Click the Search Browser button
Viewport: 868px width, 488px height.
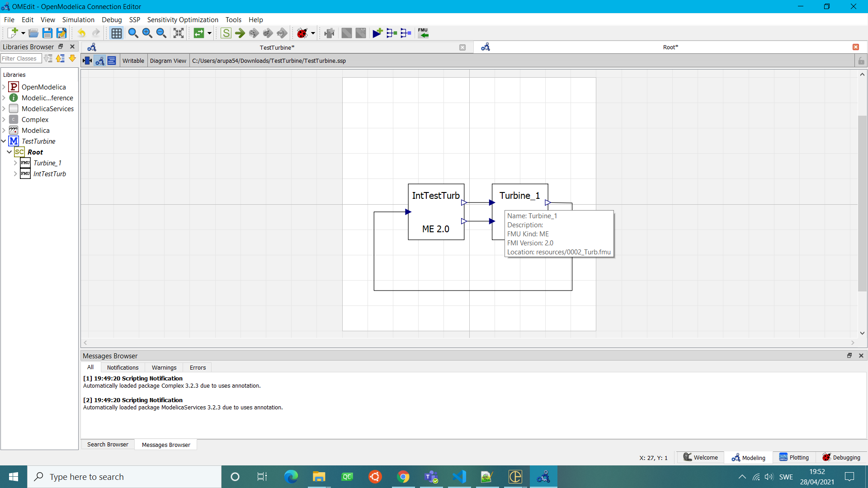tap(108, 444)
